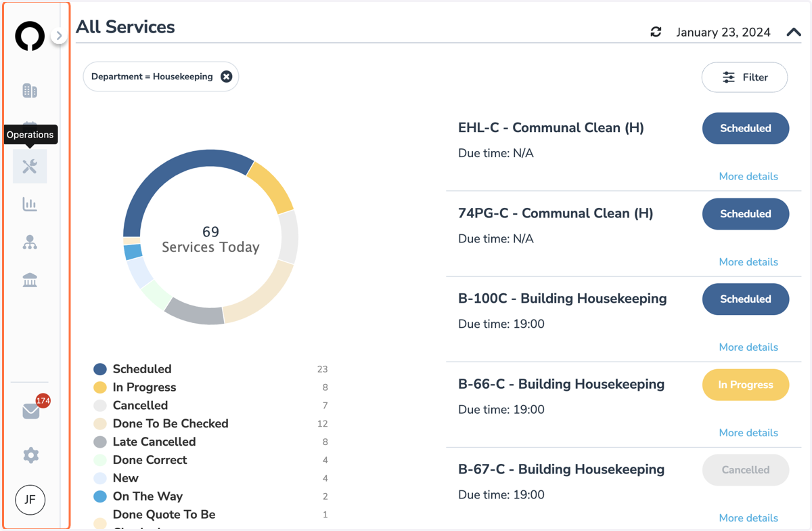Open More details for B-66-C Building Housekeeping

click(x=748, y=432)
